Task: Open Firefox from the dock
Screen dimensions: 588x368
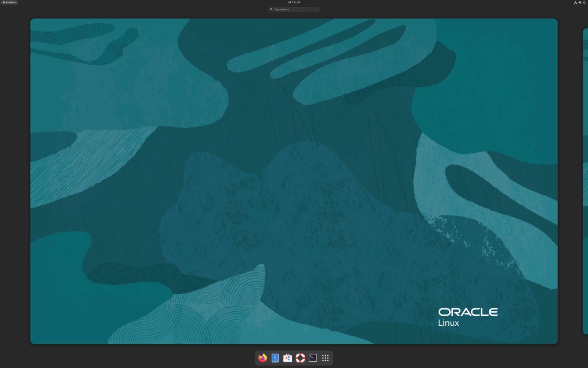Action: (262, 358)
